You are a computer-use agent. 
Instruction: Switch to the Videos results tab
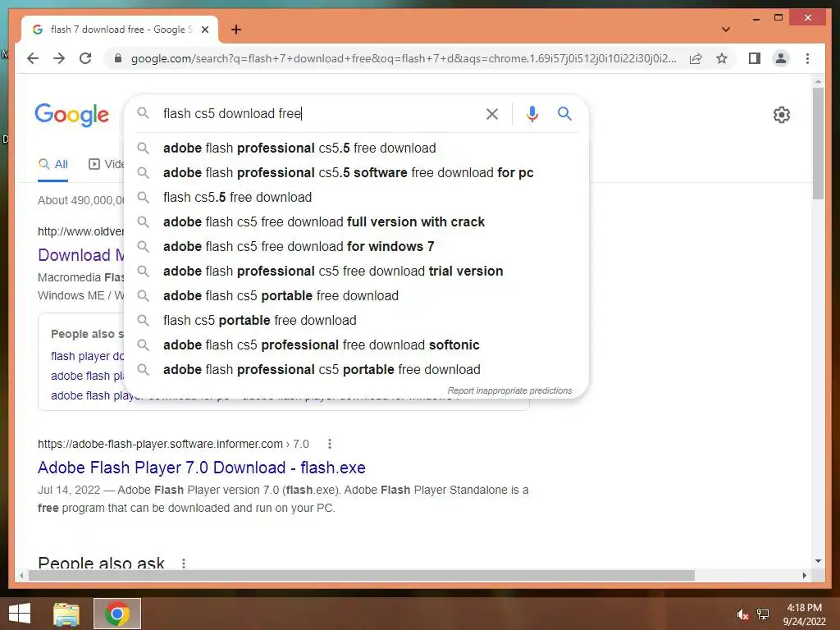point(106,164)
